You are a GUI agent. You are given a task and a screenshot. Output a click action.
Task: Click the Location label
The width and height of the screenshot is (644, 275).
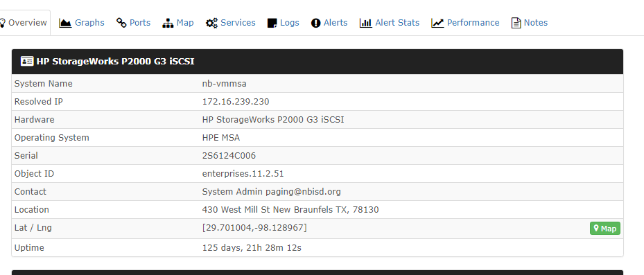(x=32, y=210)
